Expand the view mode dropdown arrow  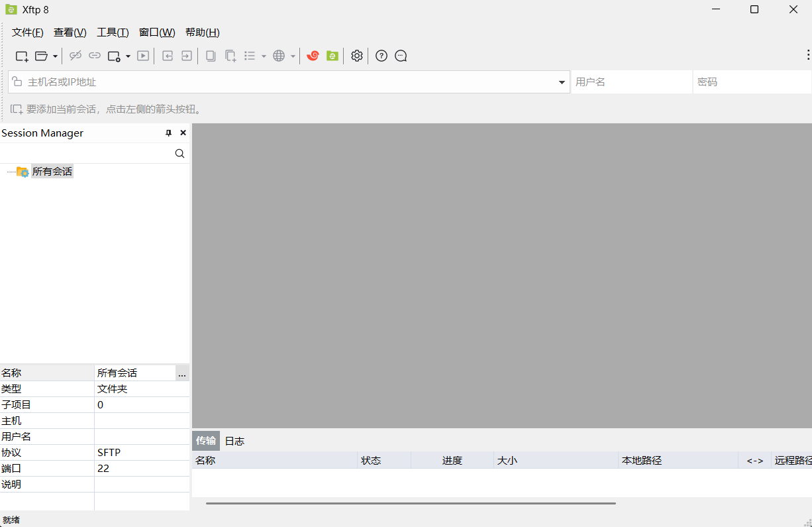pos(264,56)
